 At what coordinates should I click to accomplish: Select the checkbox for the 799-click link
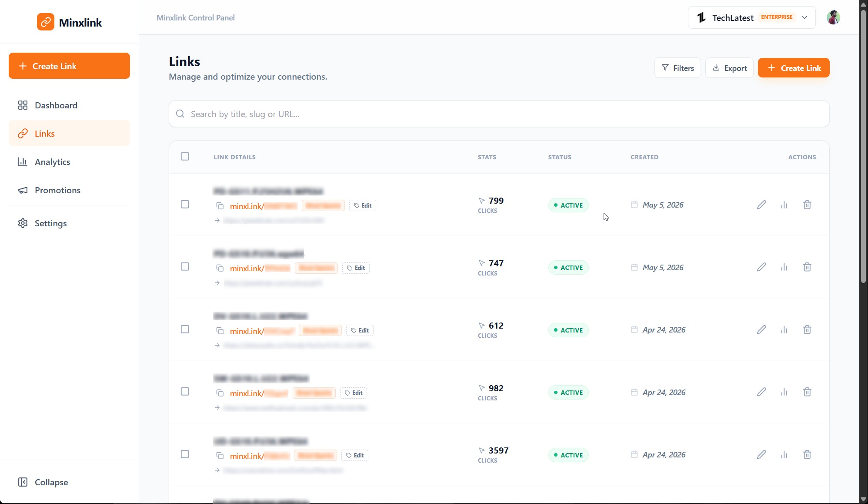point(185,204)
